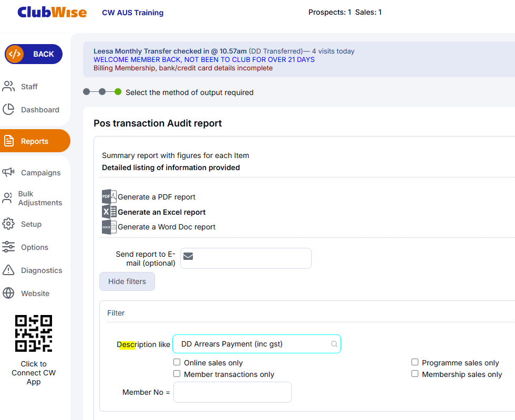Click the ClubWise logo

[52, 13]
